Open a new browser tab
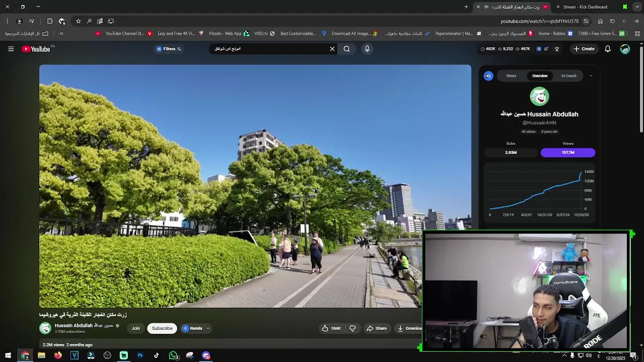Viewport: 644px width, 362px height. 466,7
